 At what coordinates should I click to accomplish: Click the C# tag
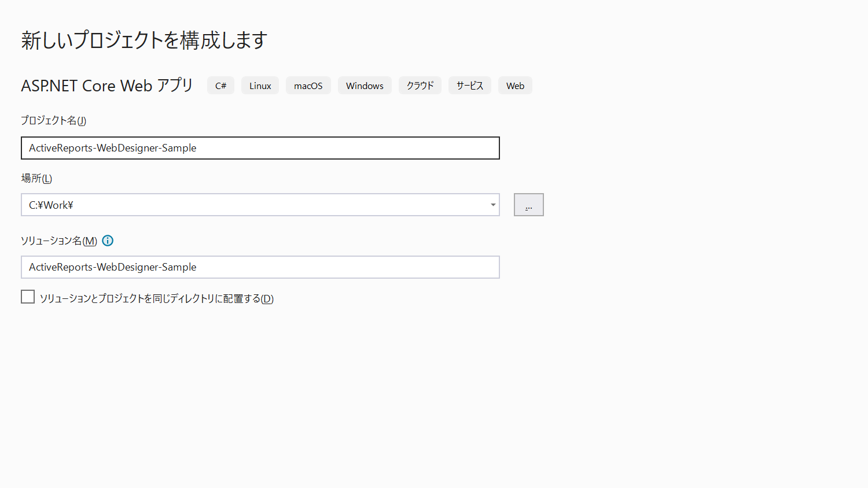click(x=220, y=86)
